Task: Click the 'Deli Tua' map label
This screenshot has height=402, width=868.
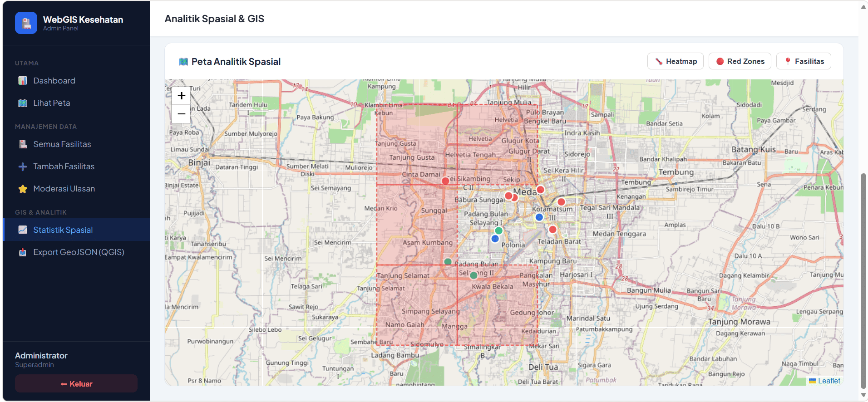Action: click(x=543, y=367)
